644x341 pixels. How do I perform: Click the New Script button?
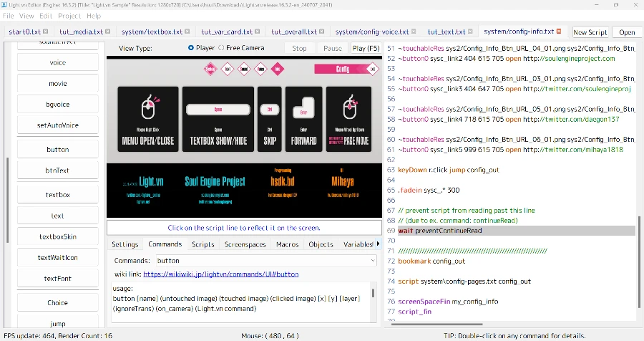click(x=590, y=32)
